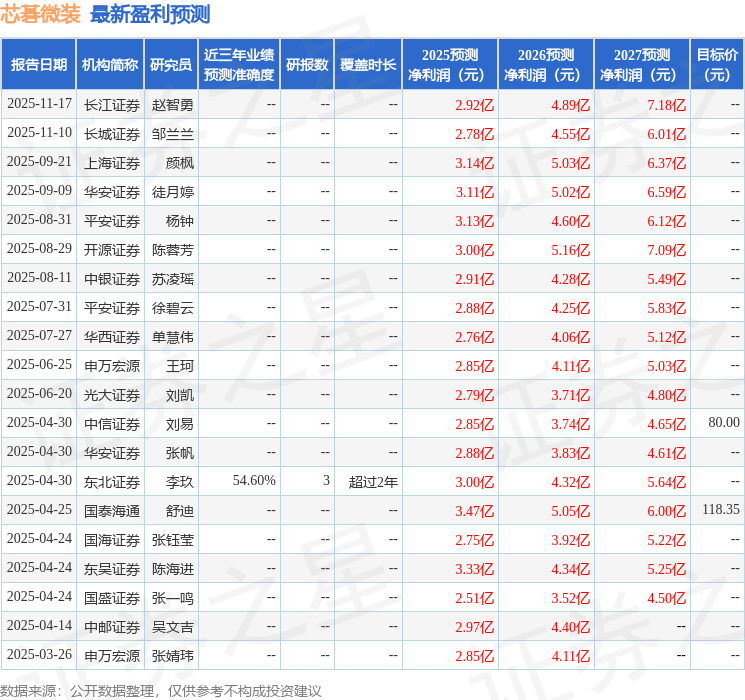
Task: Select analyst name 张一鸣
Action: (172, 598)
